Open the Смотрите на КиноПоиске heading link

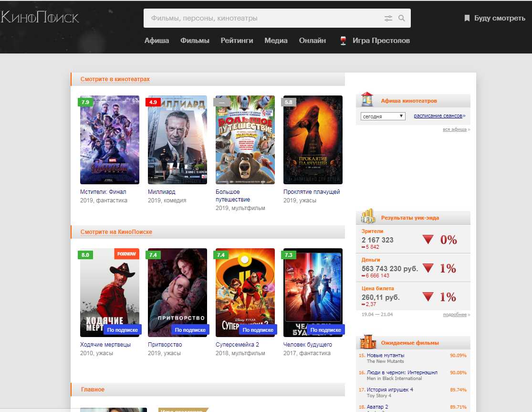pos(116,232)
